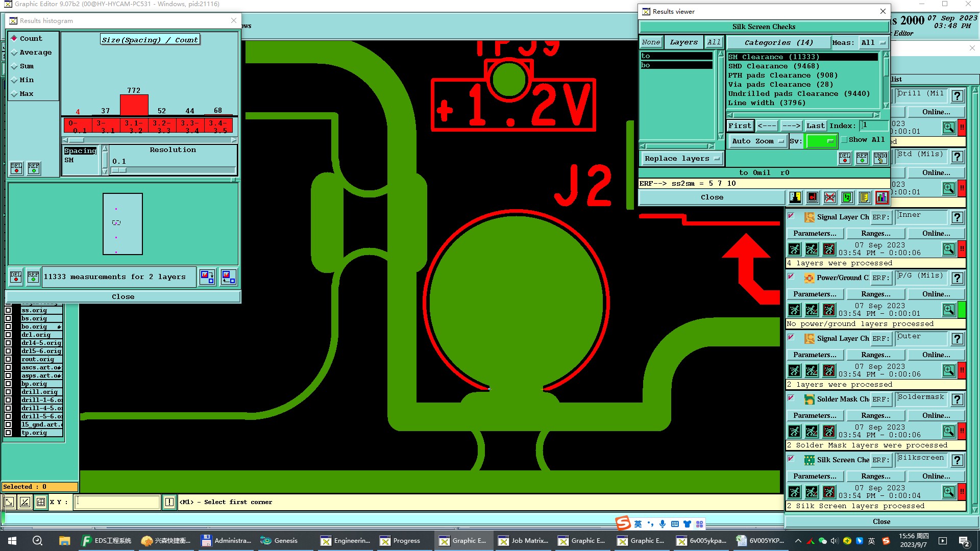Screen dimensions: 980x551
Task: Click the yellow report notes icon
Action: (864, 197)
